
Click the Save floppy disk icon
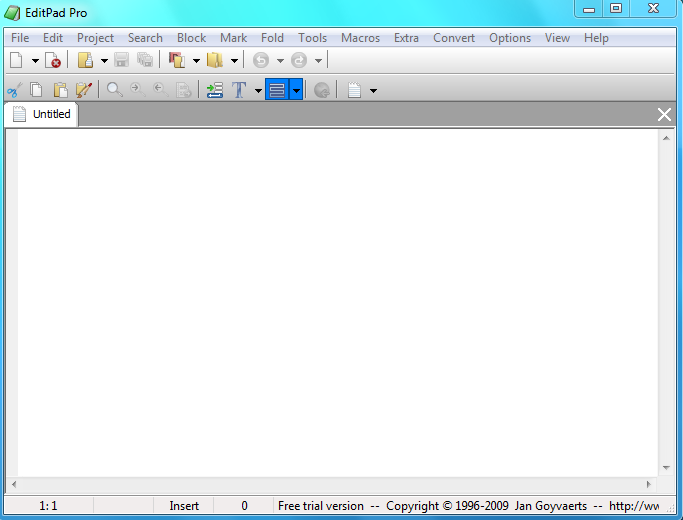(x=122, y=60)
